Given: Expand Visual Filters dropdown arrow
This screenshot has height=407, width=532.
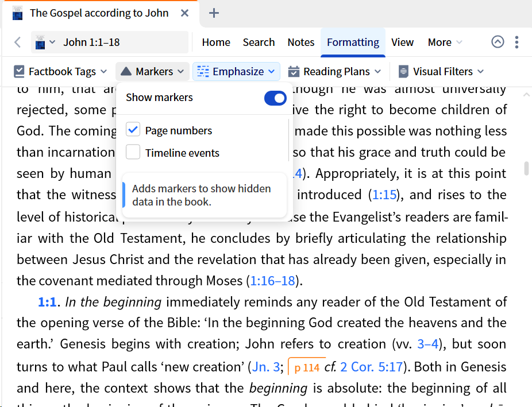Looking at the screenshot, I should tap(480, 72).
